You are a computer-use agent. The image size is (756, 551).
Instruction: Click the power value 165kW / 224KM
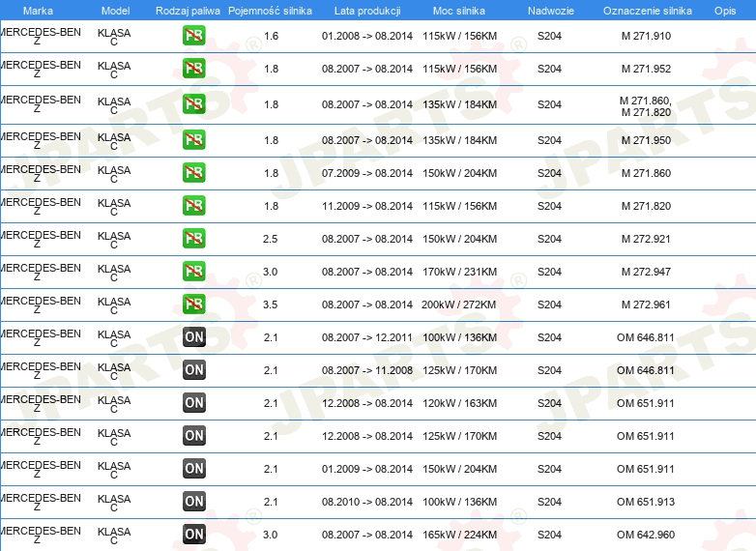(x=459, y=535)
